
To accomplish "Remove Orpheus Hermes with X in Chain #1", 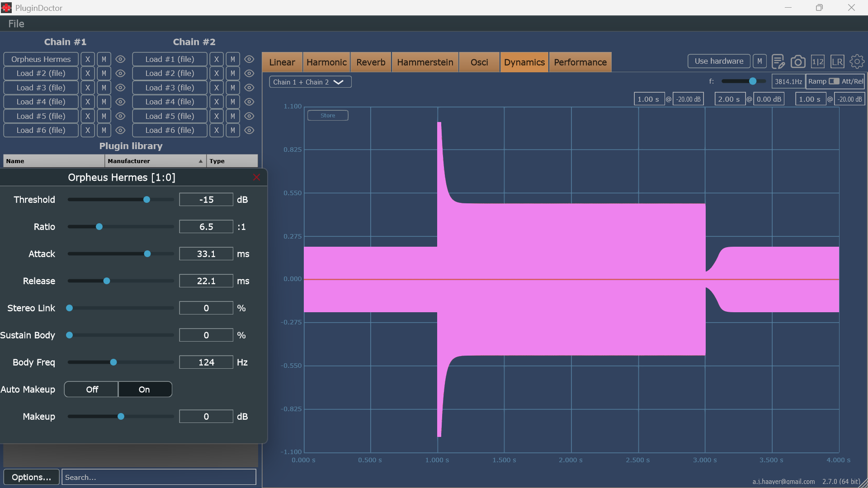I will 88,59.
